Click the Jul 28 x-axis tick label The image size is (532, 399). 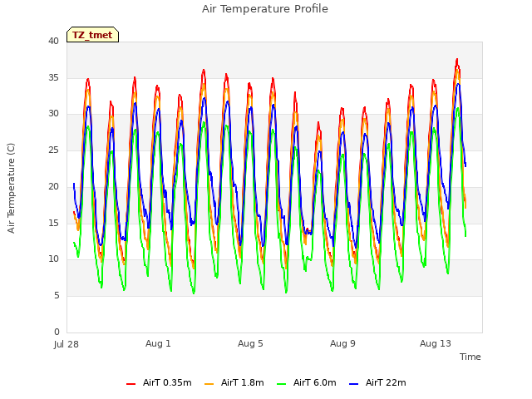(x=66, y=344)
